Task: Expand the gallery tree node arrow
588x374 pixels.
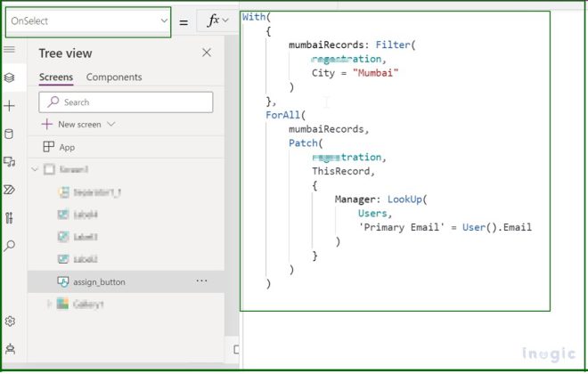Action: pyautogui.click(x=49, y=304)
